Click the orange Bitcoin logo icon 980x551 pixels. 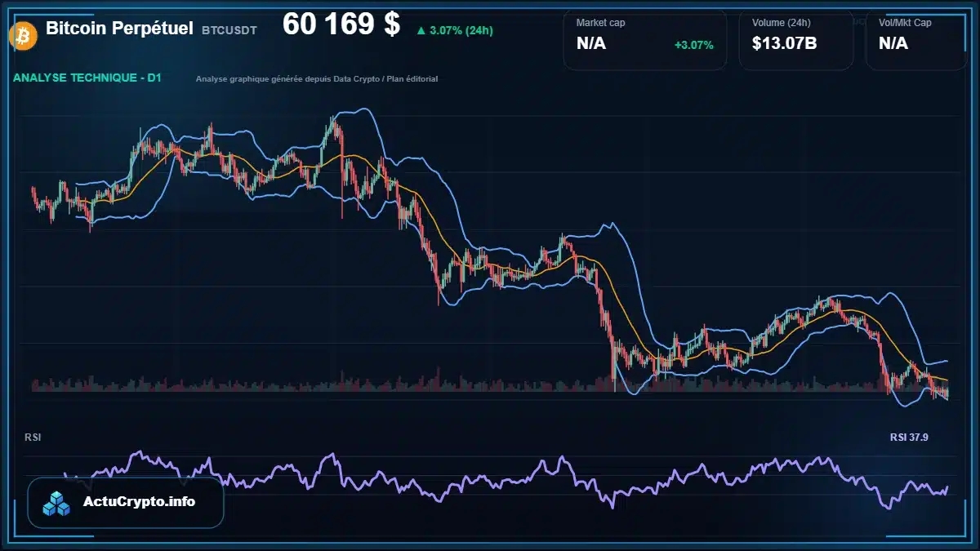click(21, 35)
